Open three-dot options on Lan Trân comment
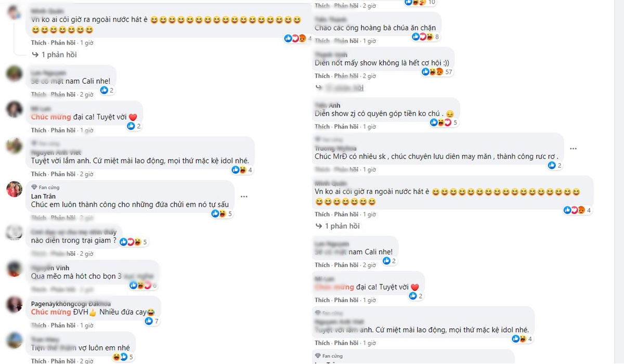This screenshot has width=624, height=364. 244,197
